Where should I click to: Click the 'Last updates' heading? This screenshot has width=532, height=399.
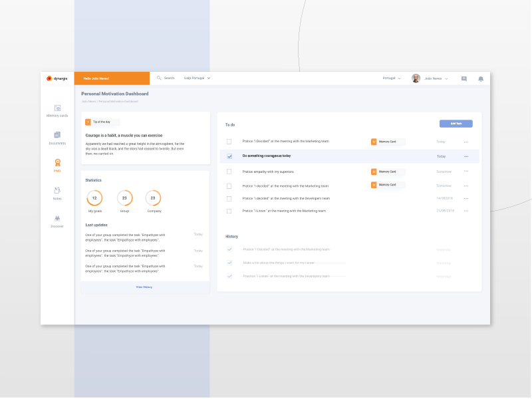pos(96,225)
